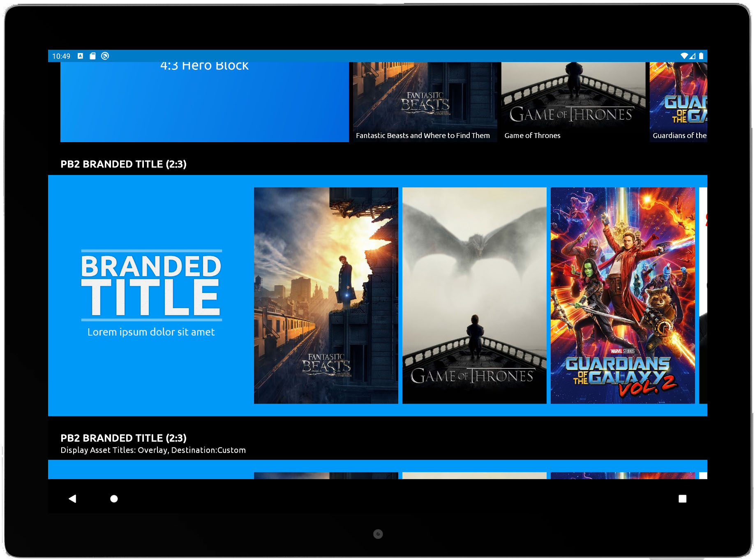755x560 pixels.
Task: Open Fantastic Beasts landscape thumbnail in top row
Action: click(x=425, y=102)
